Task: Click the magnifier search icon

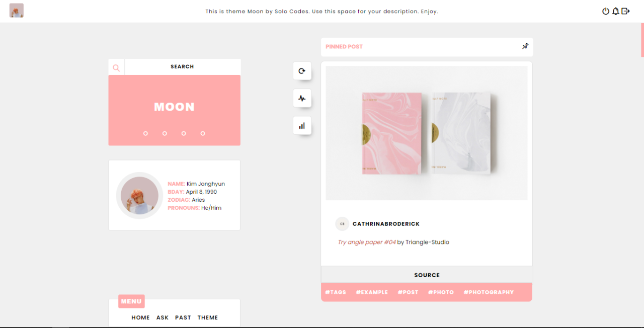Action: 116,67
